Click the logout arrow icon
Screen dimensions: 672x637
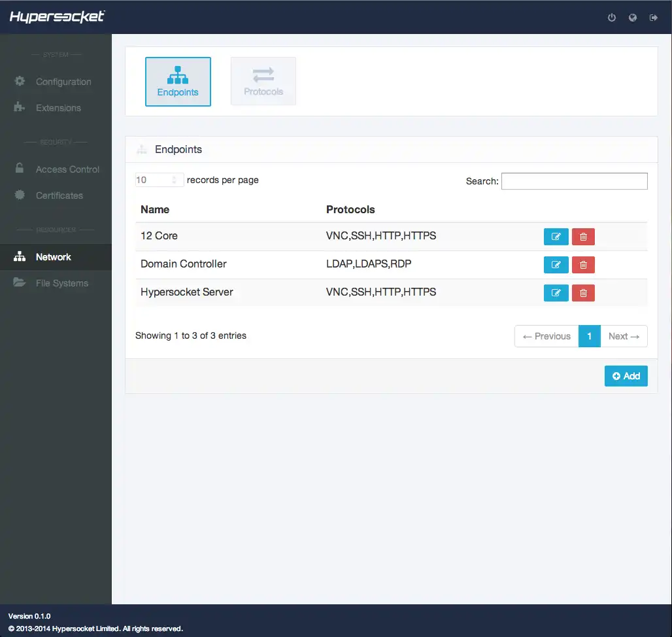[x=653, y=18]
